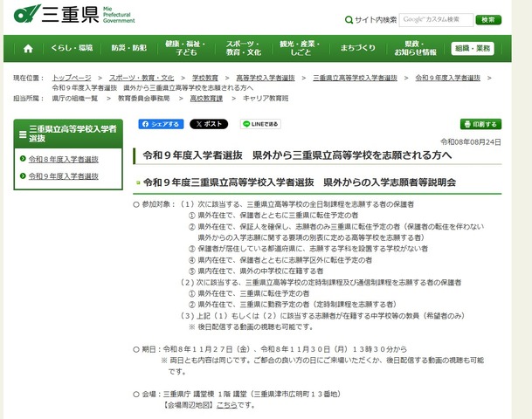This screenshot has width=532, height=419.
Task: Click the magnifier icon beside サイト内検索
Action: pyautogui.click(x=349, y=20)
